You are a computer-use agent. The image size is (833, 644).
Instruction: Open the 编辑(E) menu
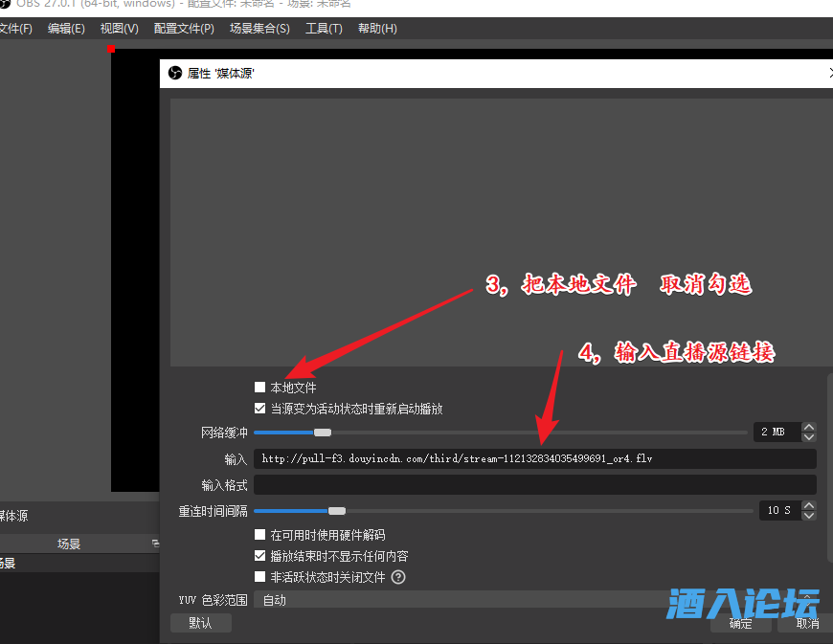66,29
